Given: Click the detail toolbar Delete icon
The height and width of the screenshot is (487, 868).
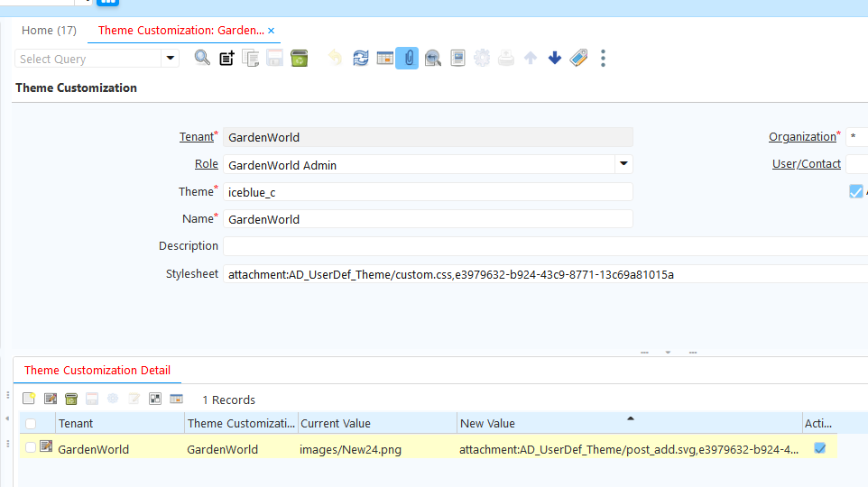Looking at the screenshot, I should click(x=71, y=399).
